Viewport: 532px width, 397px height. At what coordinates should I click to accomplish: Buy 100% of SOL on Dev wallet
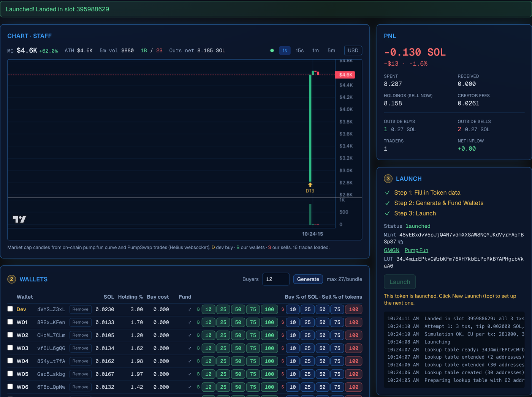click(x=269, y=309)
